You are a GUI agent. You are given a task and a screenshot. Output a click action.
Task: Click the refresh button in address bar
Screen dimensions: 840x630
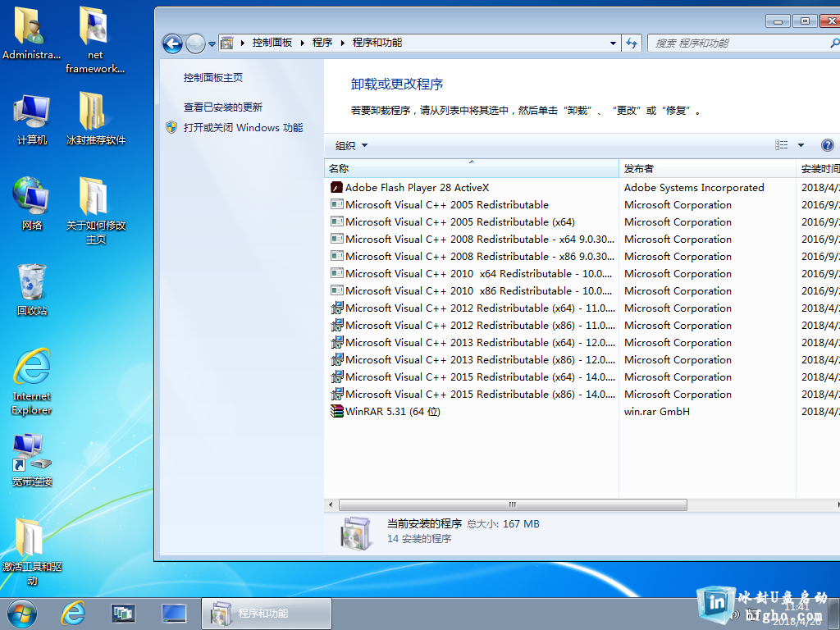click(632, 43)
